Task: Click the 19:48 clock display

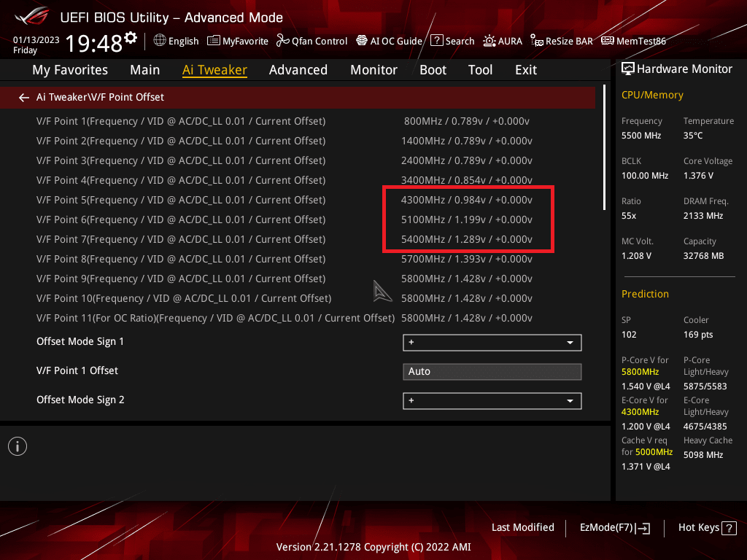Action: click(x=94, y=43)
